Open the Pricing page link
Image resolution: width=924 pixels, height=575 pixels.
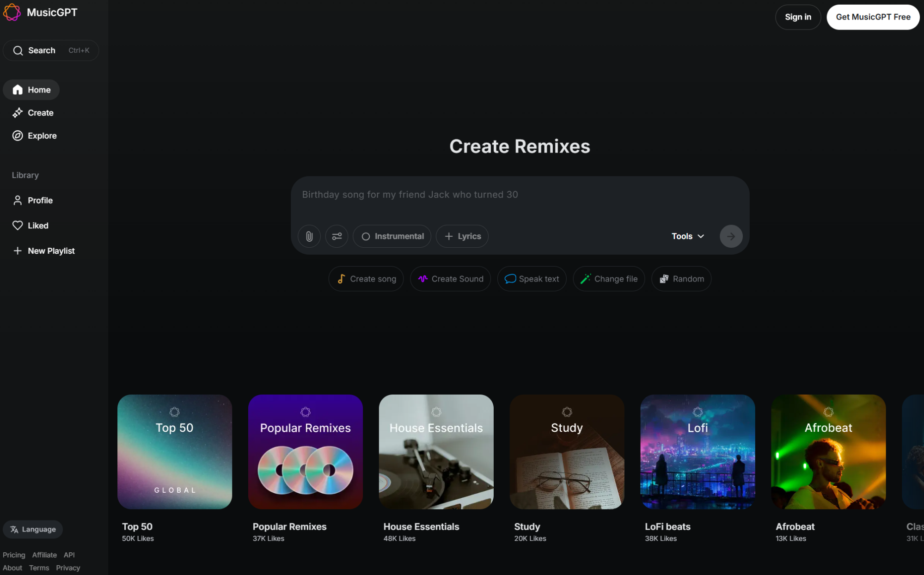[14, 555]
